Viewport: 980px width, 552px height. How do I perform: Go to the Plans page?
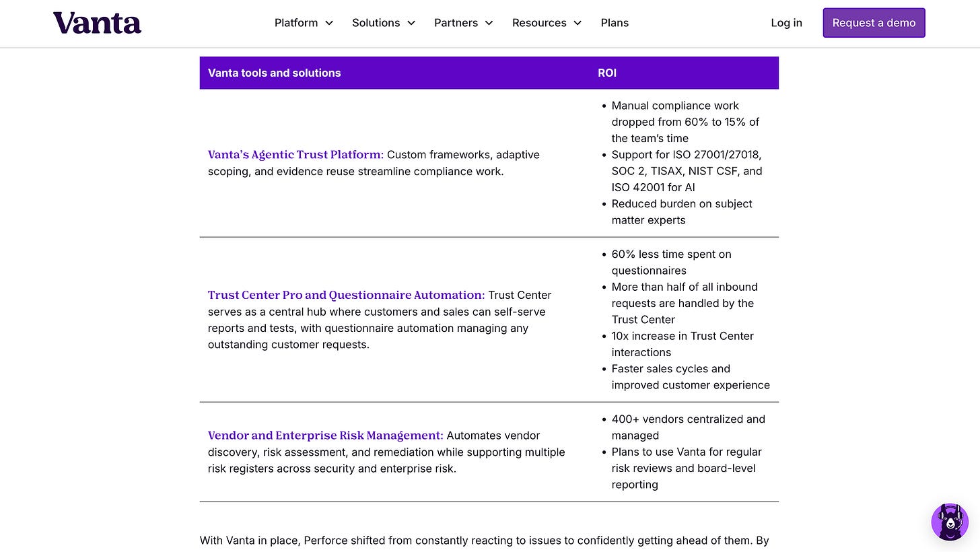615,23
